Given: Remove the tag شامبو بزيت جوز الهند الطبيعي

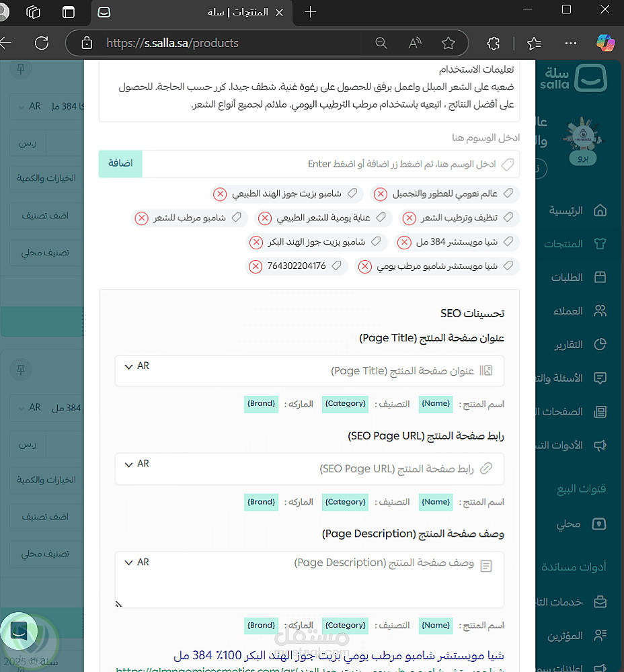Looking at the screenshot, I should point(220,194).
